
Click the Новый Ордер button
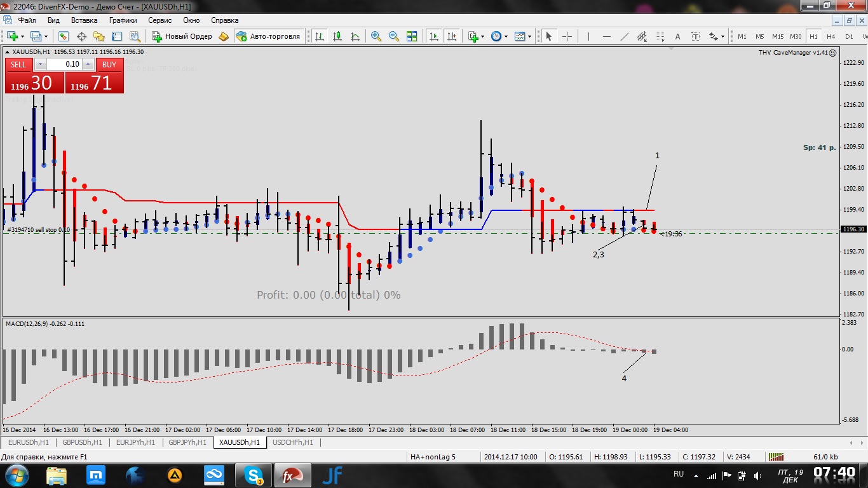(183, 36)
